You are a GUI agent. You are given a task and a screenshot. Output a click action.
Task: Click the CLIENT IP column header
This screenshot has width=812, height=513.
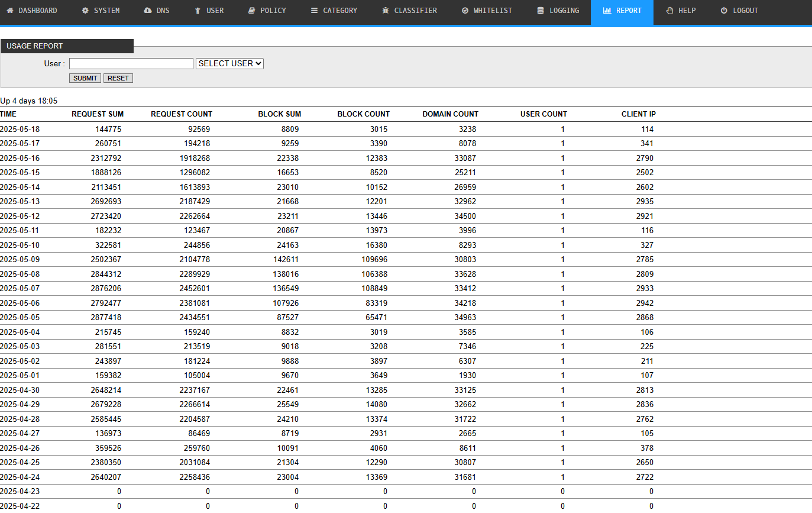638,114
